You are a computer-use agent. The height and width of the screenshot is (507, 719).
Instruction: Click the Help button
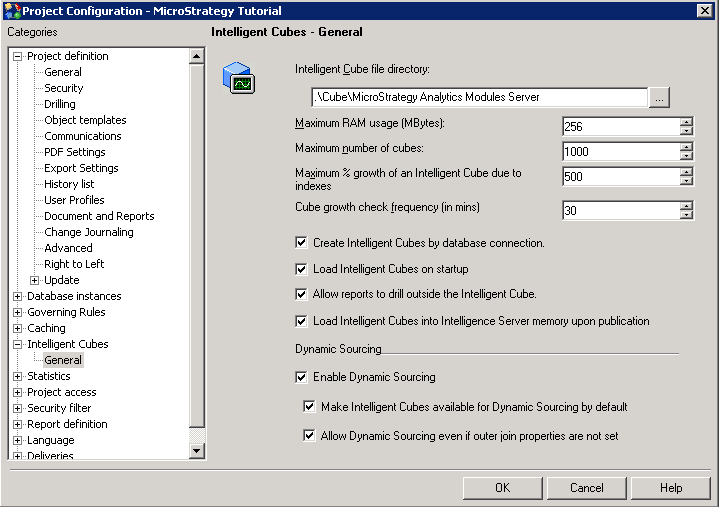pyautogui.click(x=671, y=488)
